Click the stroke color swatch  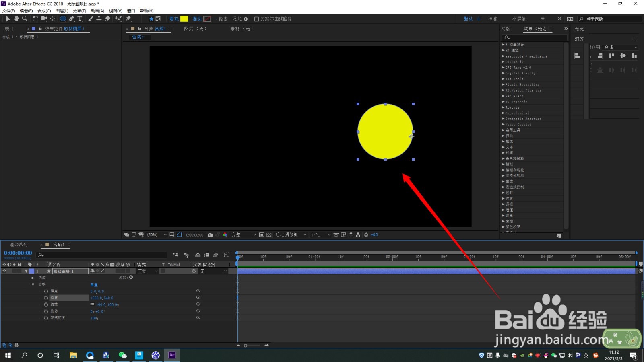click(x=207, y=19)
